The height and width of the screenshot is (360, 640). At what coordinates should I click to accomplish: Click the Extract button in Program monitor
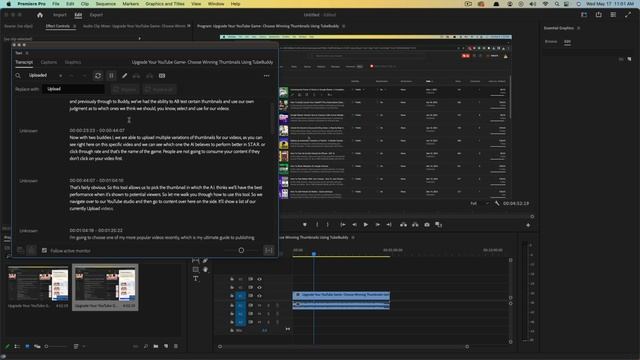tap(415, 224)
